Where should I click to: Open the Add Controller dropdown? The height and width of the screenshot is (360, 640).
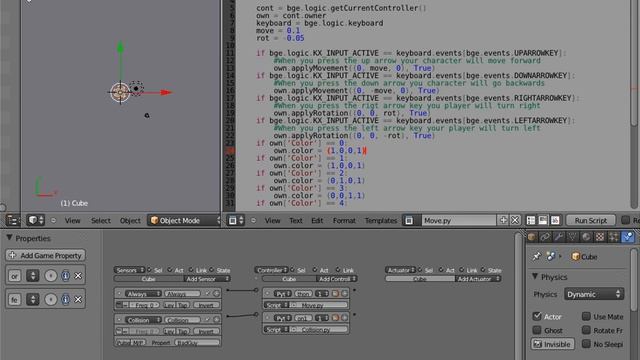[337, 279]
